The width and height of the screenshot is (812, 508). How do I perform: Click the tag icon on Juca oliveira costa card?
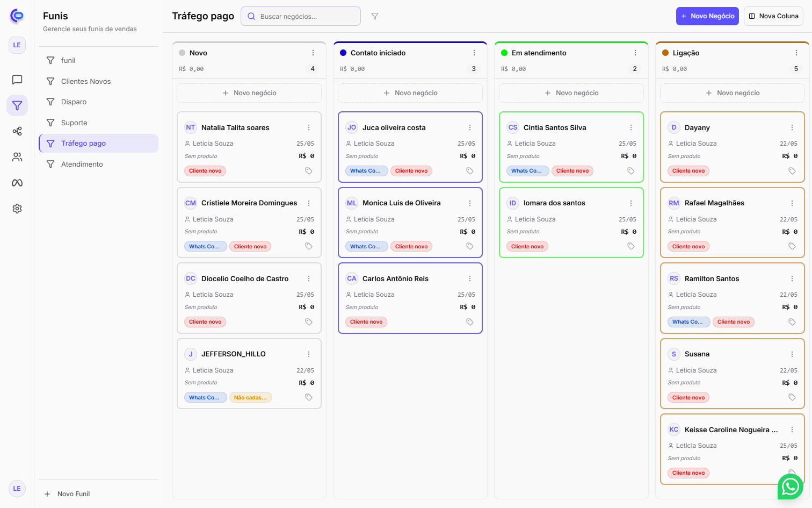[470, 171]
